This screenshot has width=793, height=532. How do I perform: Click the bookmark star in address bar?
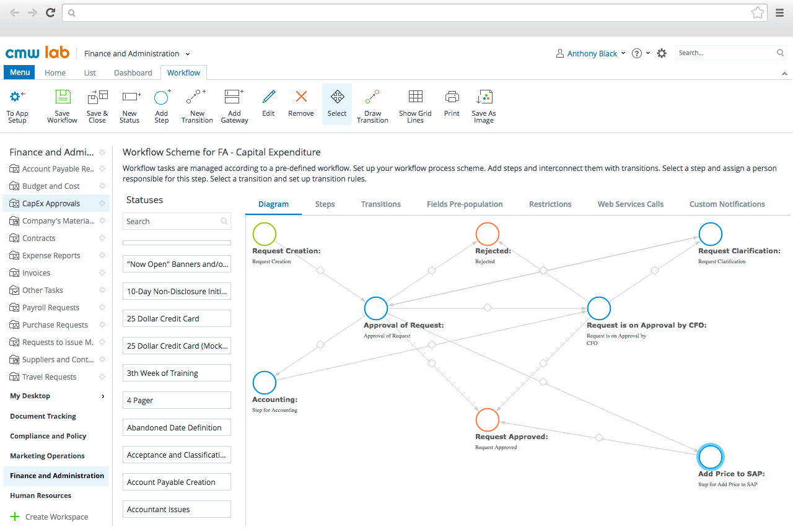757,12
